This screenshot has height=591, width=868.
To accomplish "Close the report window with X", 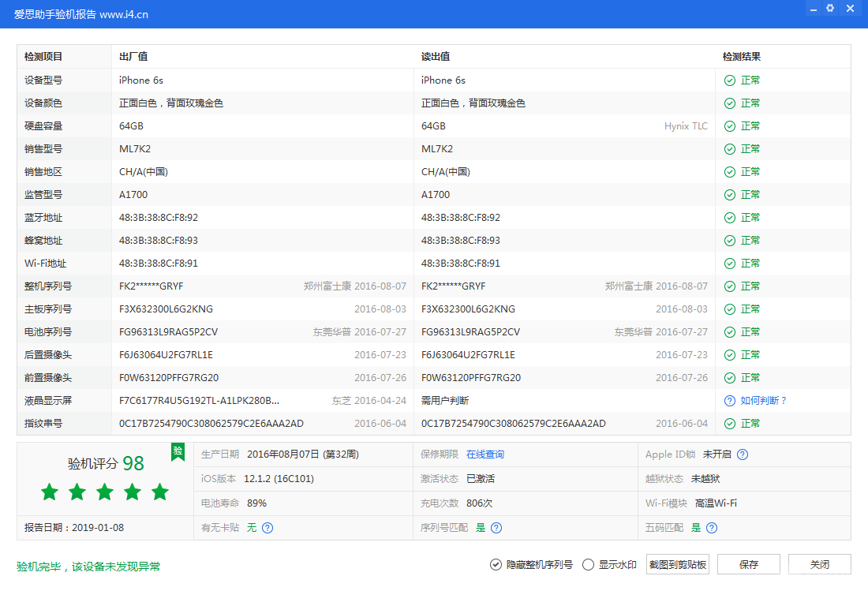I will click(x=851, y=9).
